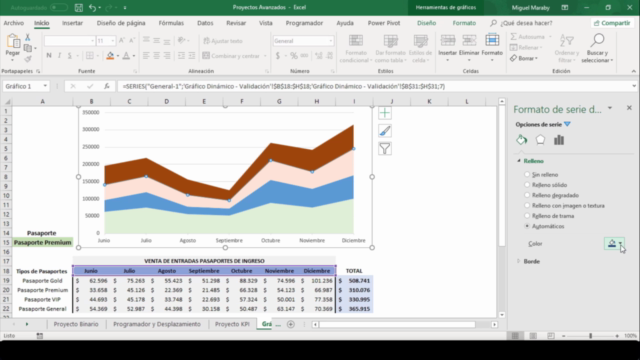Click the Borrar button
The width and height of the screenshot is (640, 360).
[524, 58]
